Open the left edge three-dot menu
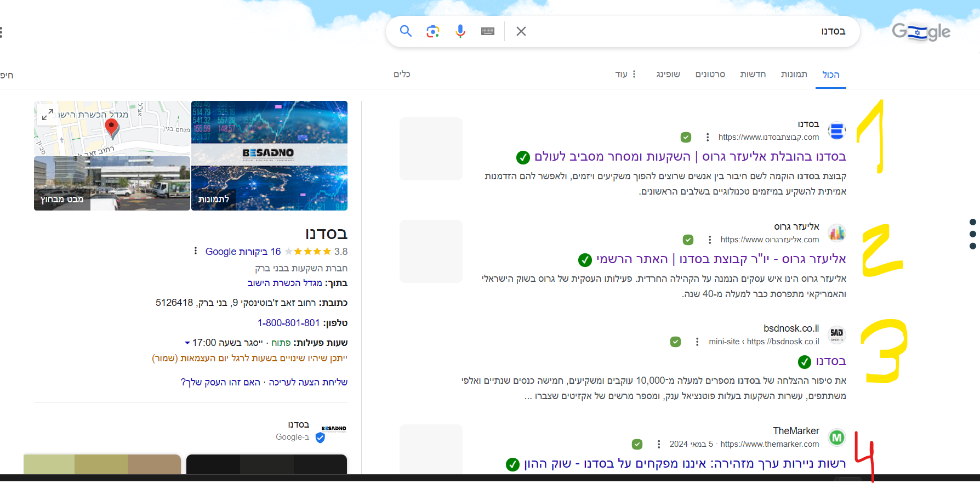Viewport: 980px width, 483px height. (x=2, y=32)
